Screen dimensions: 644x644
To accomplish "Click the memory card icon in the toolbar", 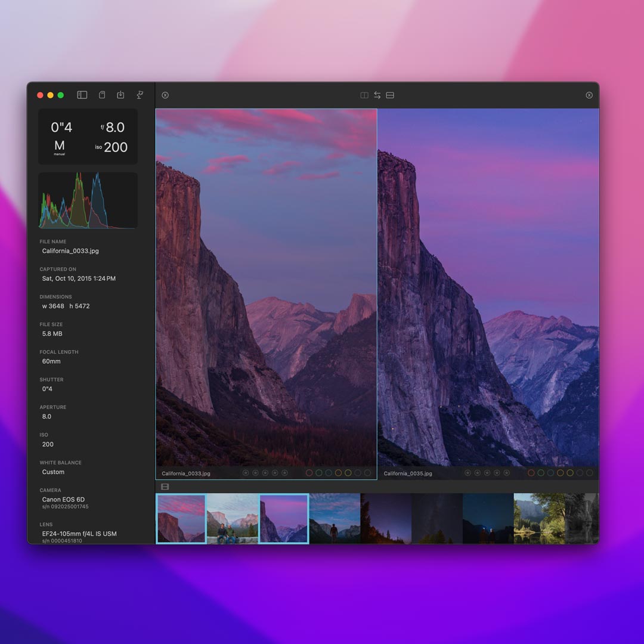I will point(102,95).
